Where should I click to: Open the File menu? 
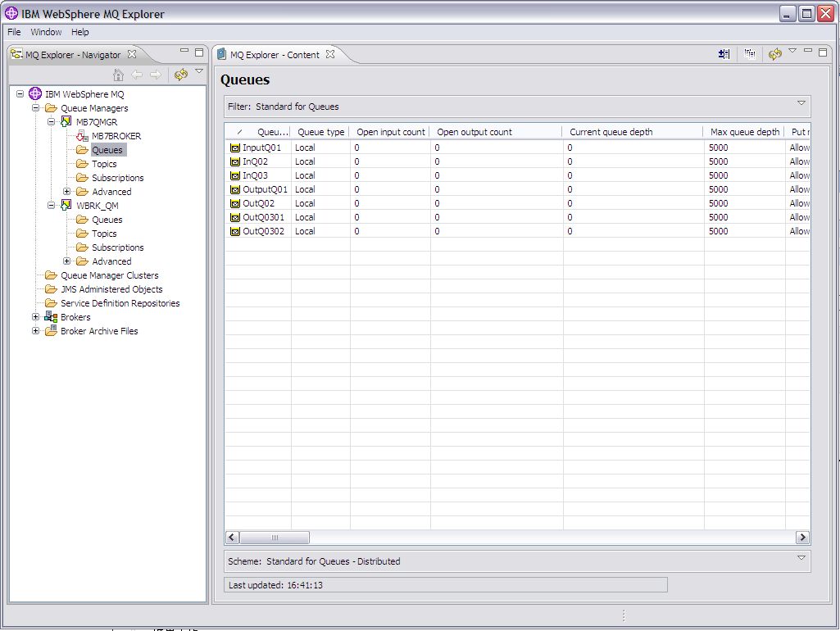pyautogui.click(x=14, y=32)
